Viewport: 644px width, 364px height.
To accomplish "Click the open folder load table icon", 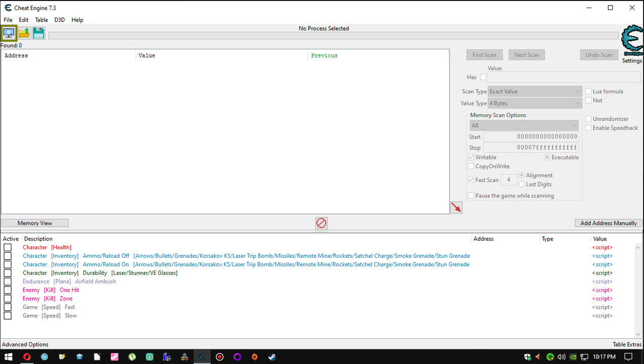I will [x=24, y=33].
